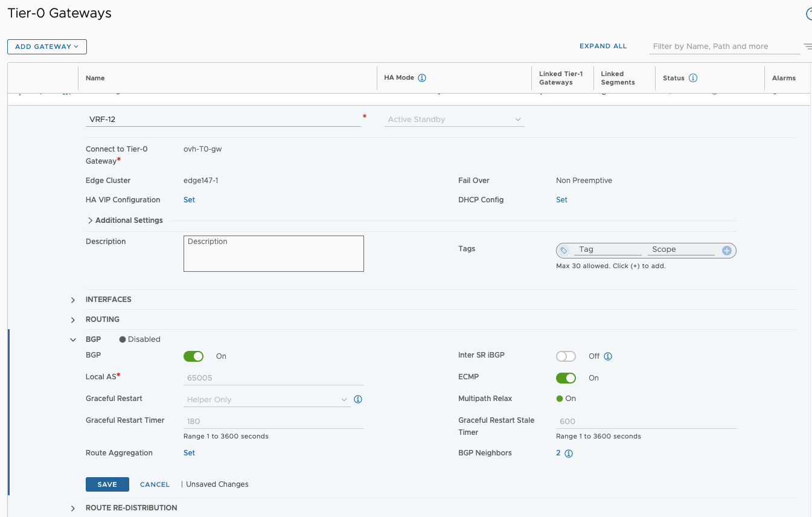Enable the Inter SR iBGP toggle
Screen dimensions: 812x517
(566, 356)
